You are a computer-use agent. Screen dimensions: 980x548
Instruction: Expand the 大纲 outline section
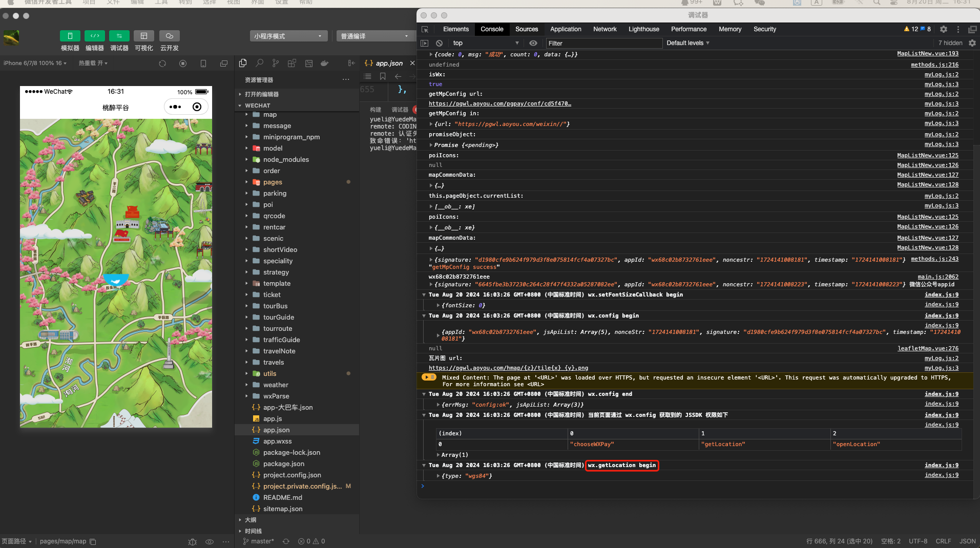pos(297,520)
